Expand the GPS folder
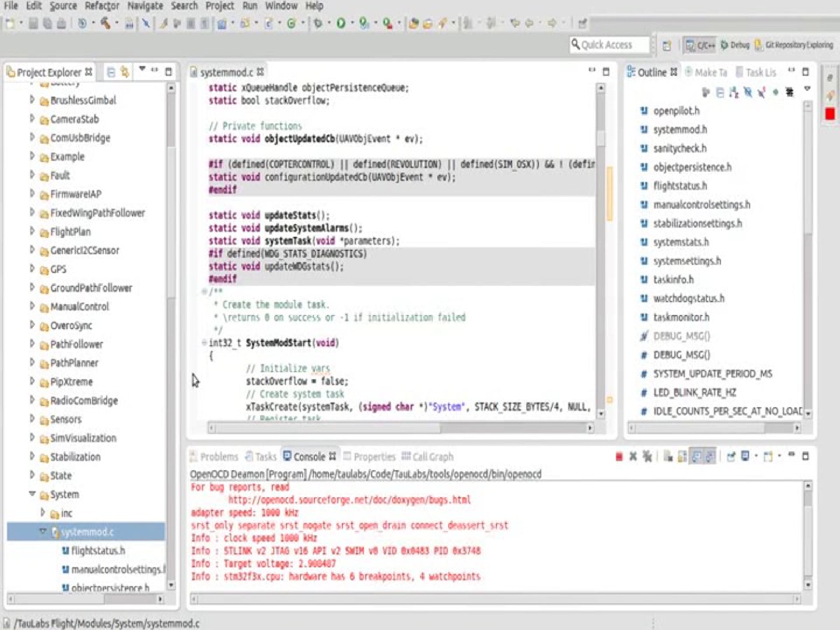Screen dimensions: 840x630 click(x=32, y=268)
